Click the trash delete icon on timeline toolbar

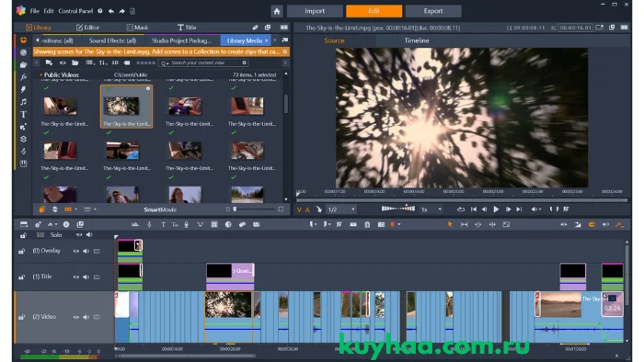[x=367, y=225]
